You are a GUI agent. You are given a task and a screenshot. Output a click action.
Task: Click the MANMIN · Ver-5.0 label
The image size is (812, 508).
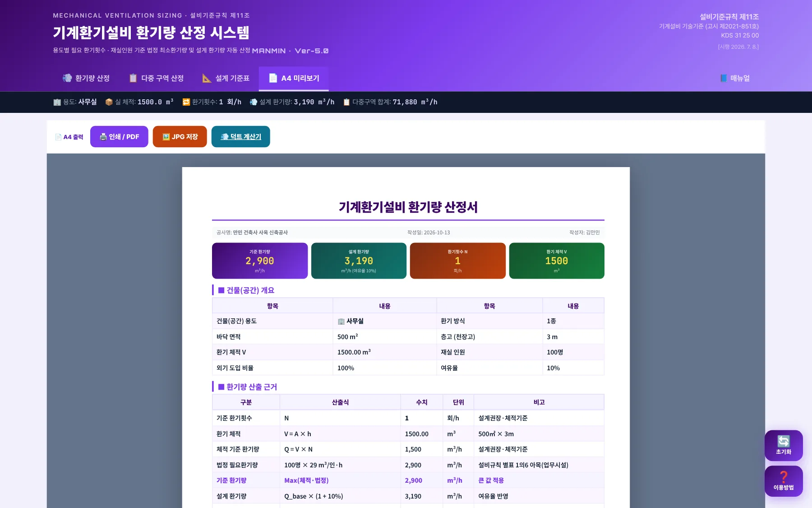point(290,51)
